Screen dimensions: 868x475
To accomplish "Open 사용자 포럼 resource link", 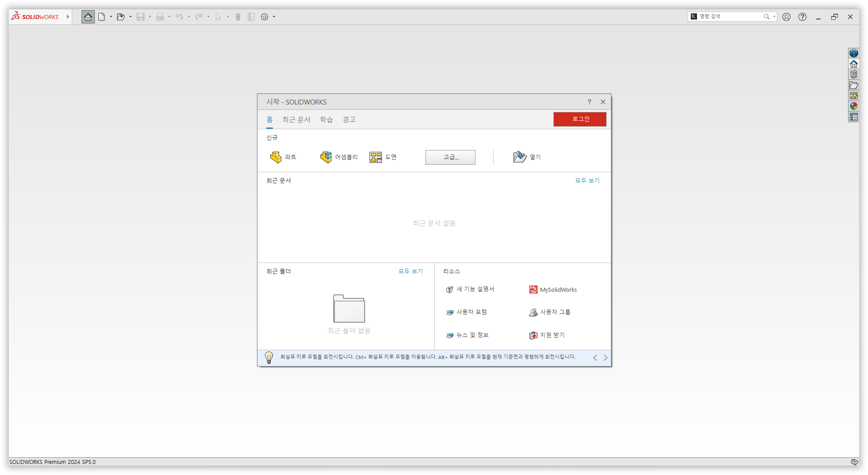I will (x=466, y=312).
